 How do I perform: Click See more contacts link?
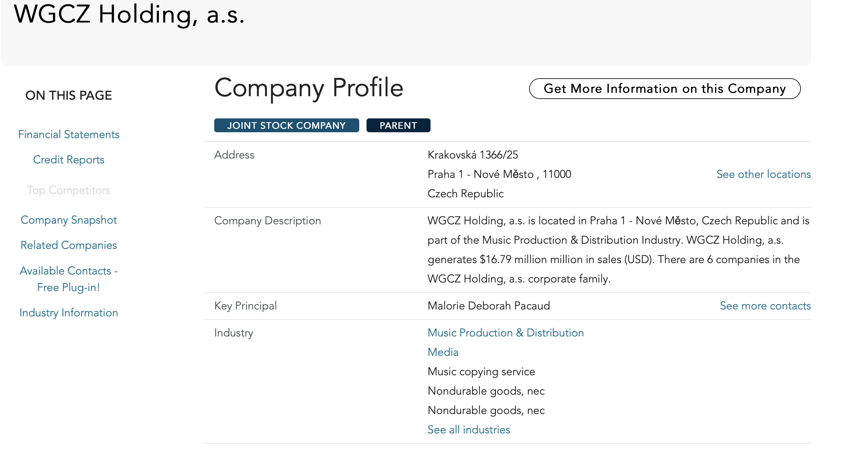tap(765, 306)
